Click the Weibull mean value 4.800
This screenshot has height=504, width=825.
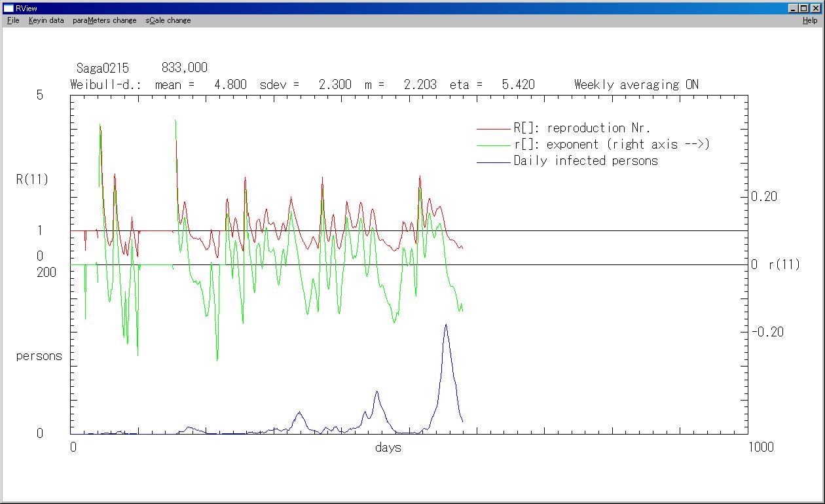[230, 84]
